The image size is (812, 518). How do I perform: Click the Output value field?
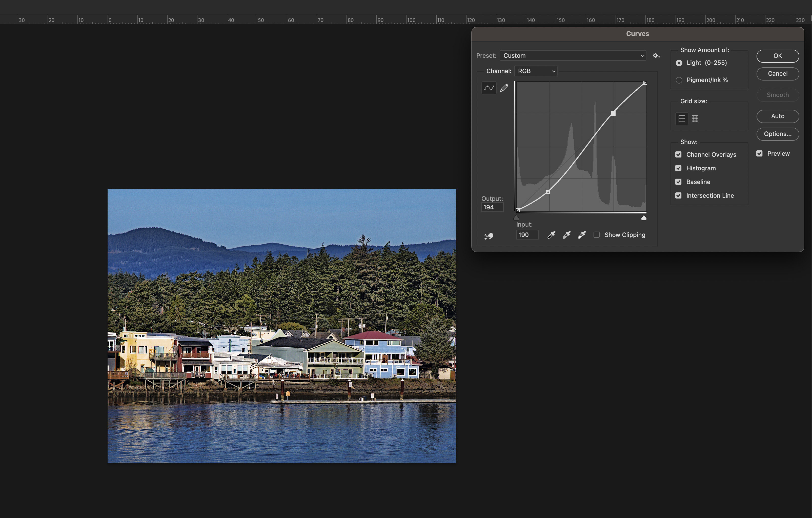[492, 207]
